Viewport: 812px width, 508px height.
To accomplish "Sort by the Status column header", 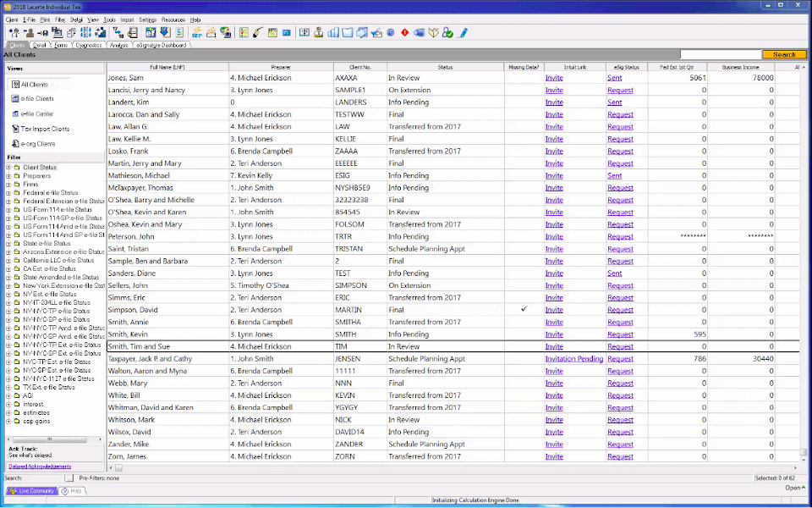I will 446,67.
